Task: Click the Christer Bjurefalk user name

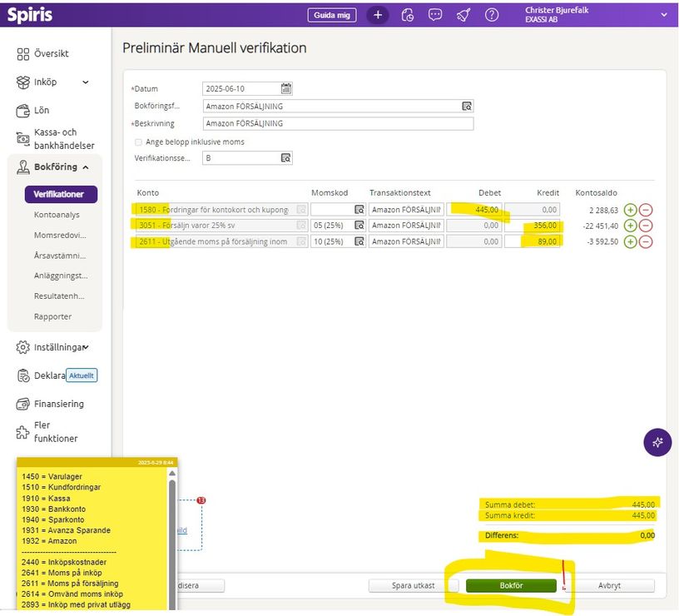Action: [557, 10]
